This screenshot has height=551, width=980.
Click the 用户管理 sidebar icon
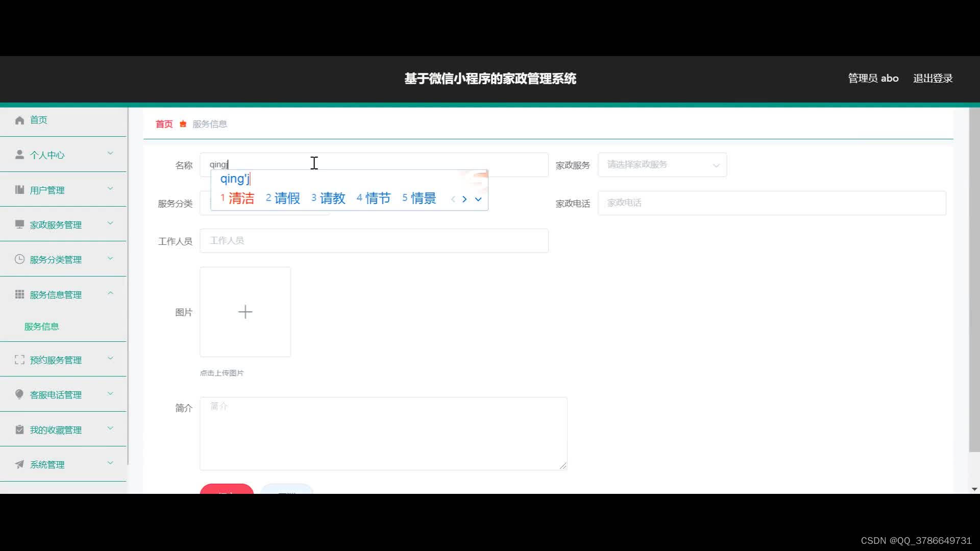click(x=19, y=190)
